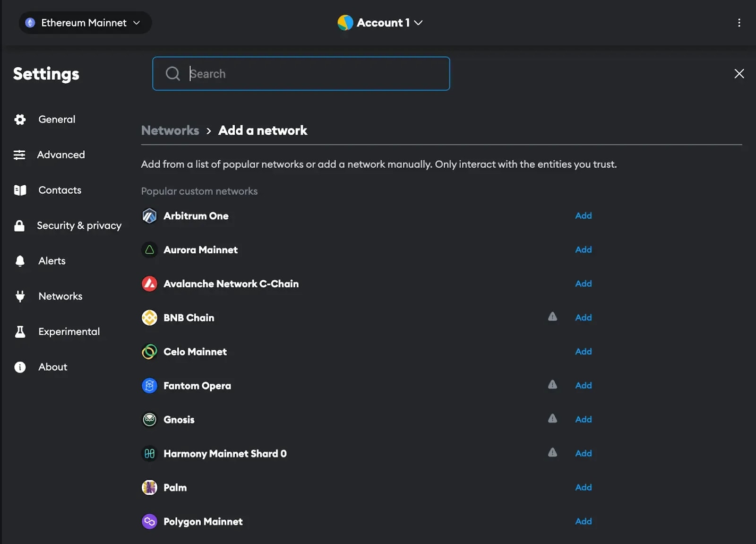
Task: Add the Gnosis network
Action: point(584,420)
